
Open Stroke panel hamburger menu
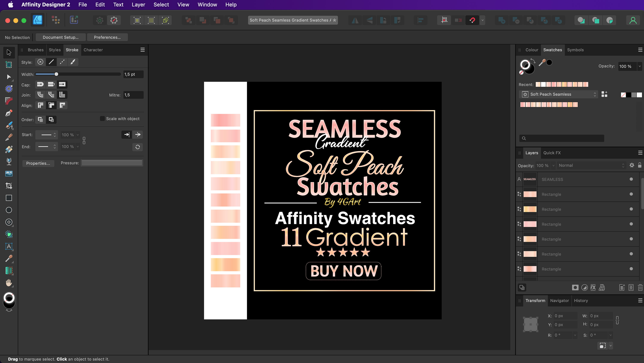pyautogui.click(x=143, y=50)
